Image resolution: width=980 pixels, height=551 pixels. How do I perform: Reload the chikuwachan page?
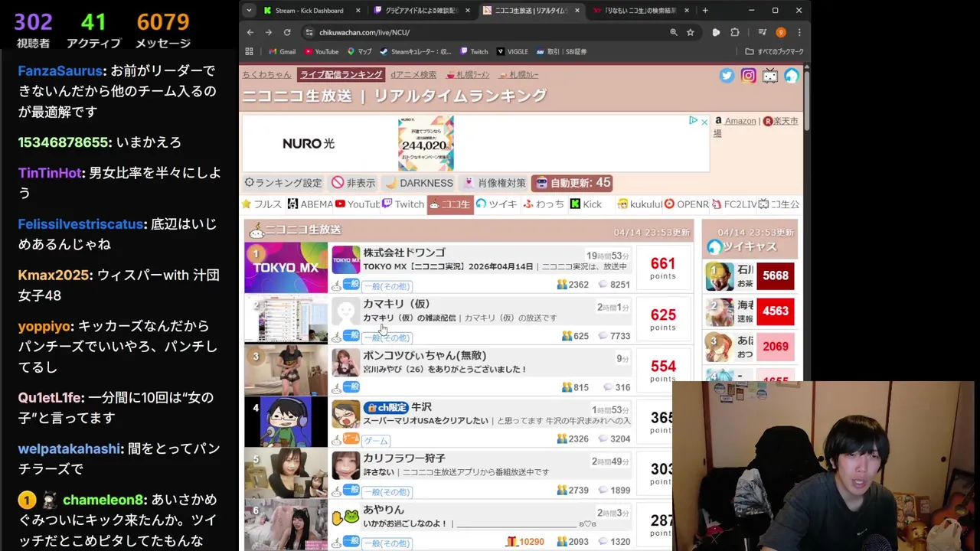click(287, 32)
